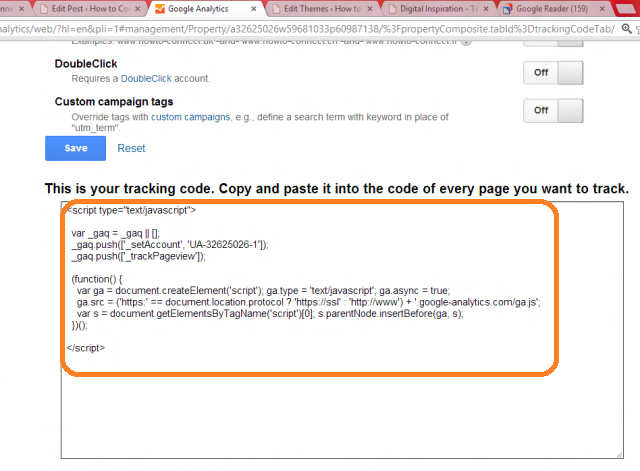Close the Digital Inspiration tab

(486, 9)
